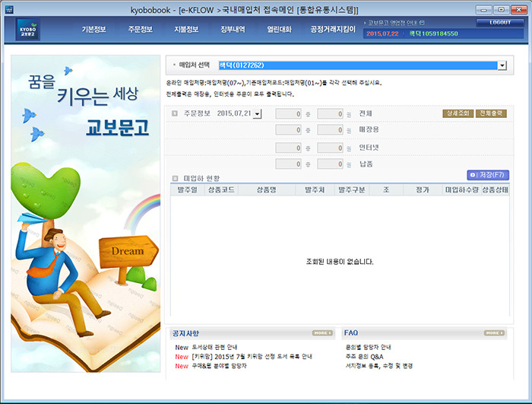The image size is (532, 404).
Task: Click the 2015.07.22 date text in header
Action: pos(382,33)
